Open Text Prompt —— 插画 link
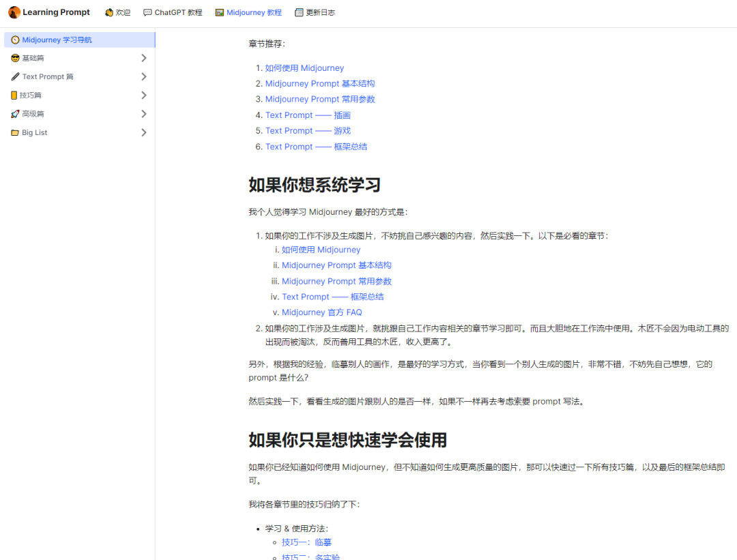This screenshot has height=560, width=737. coord(308,115)
